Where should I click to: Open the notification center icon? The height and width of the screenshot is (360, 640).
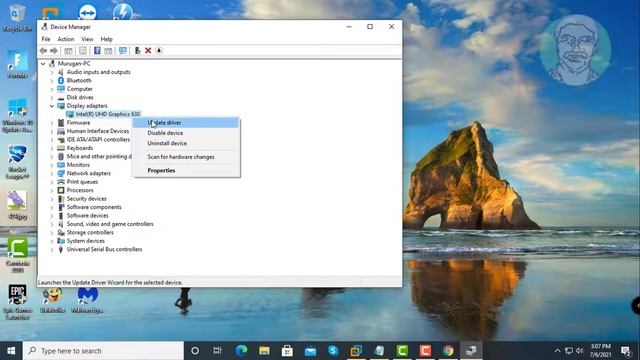(626, 351)
